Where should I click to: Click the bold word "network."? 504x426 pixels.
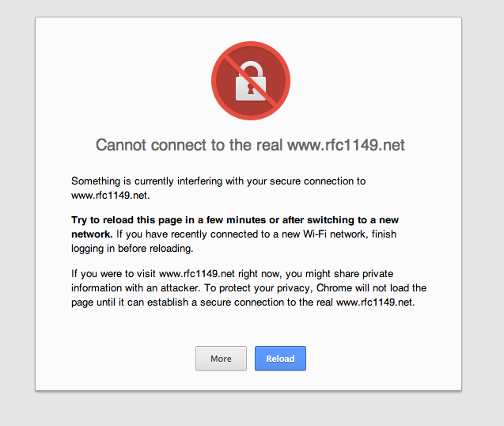pyautogui.click(x=93, y=235)
